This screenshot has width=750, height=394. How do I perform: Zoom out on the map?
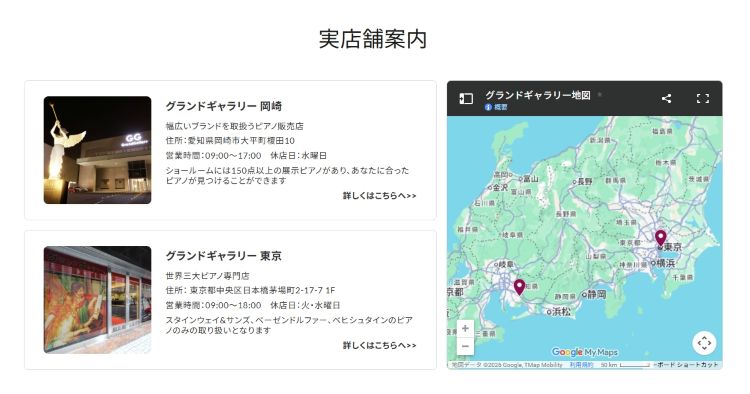pos(465,346)
